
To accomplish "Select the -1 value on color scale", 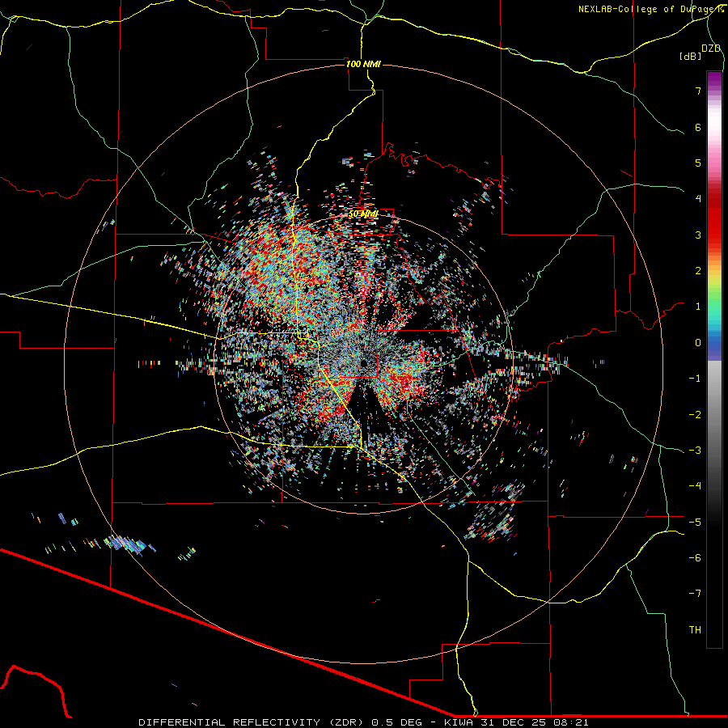I will click(x=695, y=379).
